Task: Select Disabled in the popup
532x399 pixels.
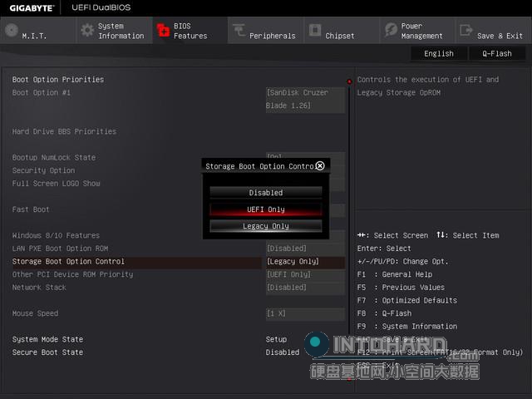Action: tap(266, 192)
